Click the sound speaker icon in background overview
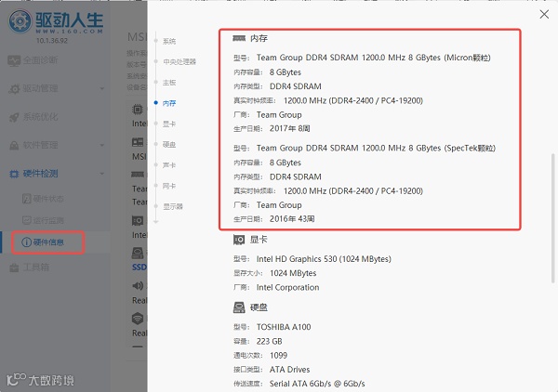 click(x=138, y=285)
